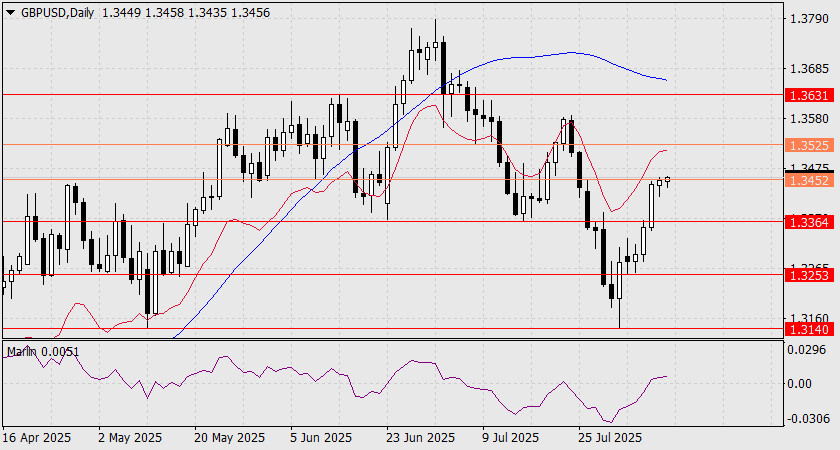Click the -0.0306 Marlin scale value
840x450 pixels.
tap(806, 418)
